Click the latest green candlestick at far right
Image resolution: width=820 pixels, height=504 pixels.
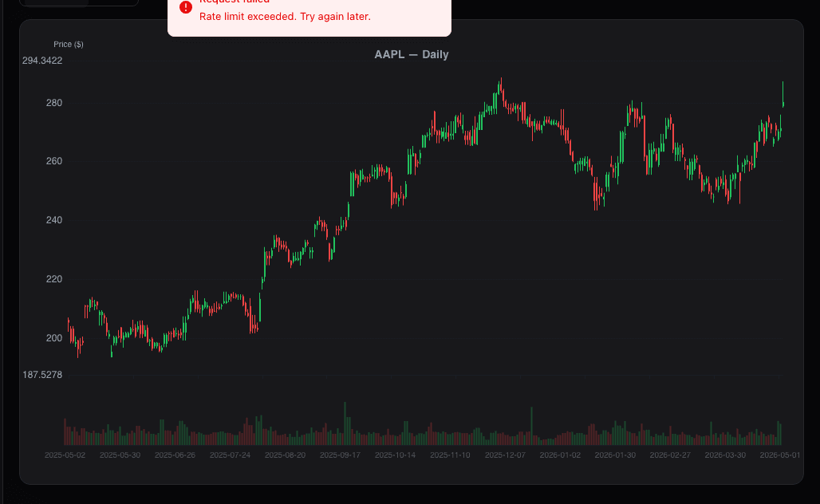coord(783,95)
